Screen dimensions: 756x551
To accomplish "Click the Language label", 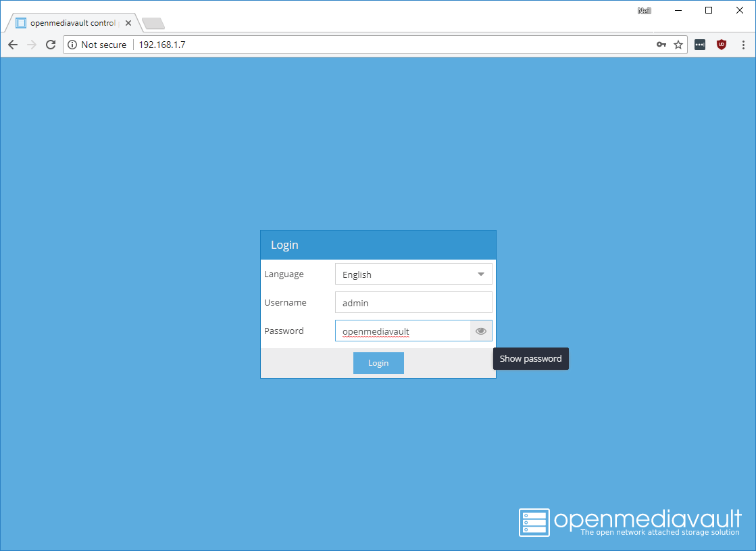I will tap(284, 274).
